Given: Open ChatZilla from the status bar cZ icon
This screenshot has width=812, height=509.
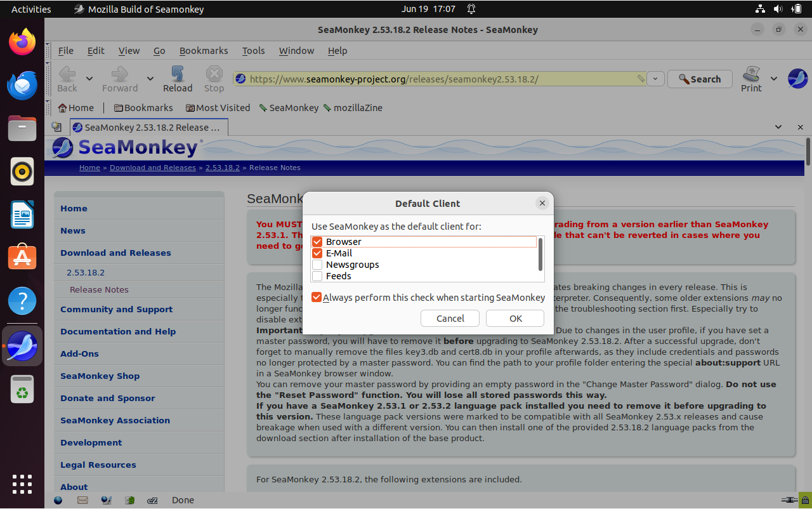Looking at the screenshot, I should coord(152,500).
